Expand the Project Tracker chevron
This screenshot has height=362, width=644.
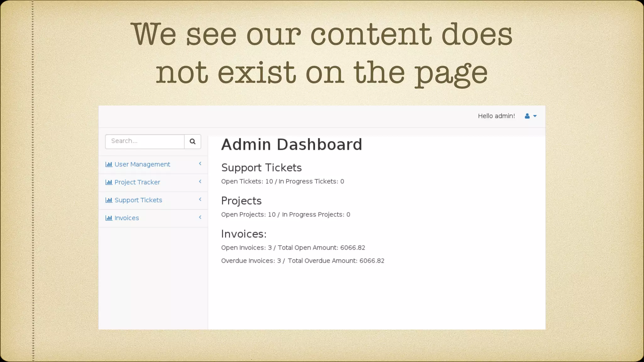(x=200, y=182)
